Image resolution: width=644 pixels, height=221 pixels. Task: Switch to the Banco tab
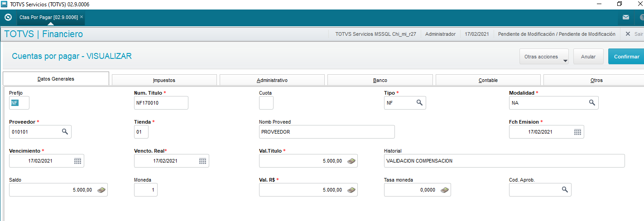[x=380, y=80]
